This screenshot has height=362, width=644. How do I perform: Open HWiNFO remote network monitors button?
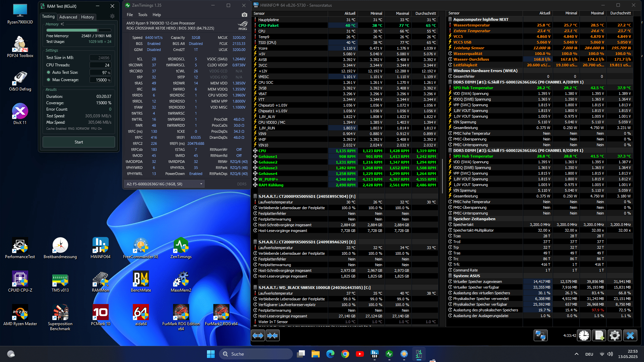[x=540, y=336]
